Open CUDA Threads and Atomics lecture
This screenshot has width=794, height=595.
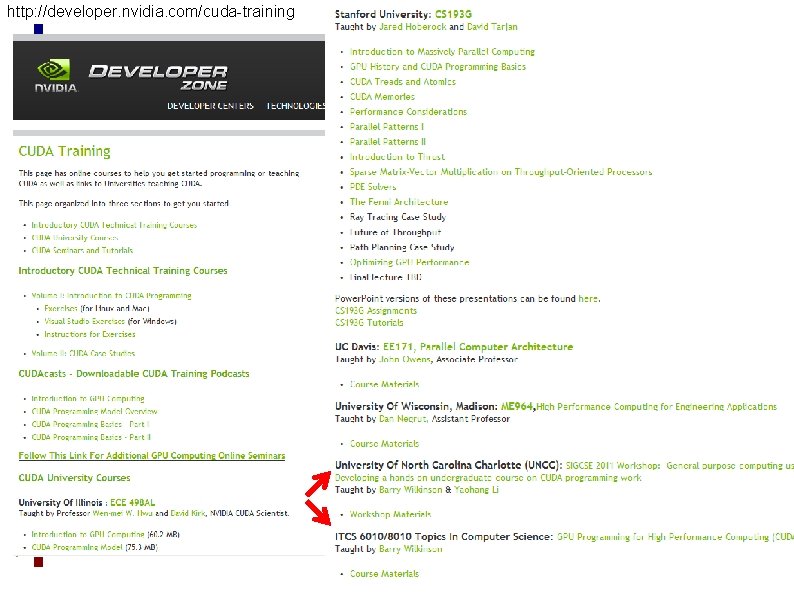pos(403,82)
